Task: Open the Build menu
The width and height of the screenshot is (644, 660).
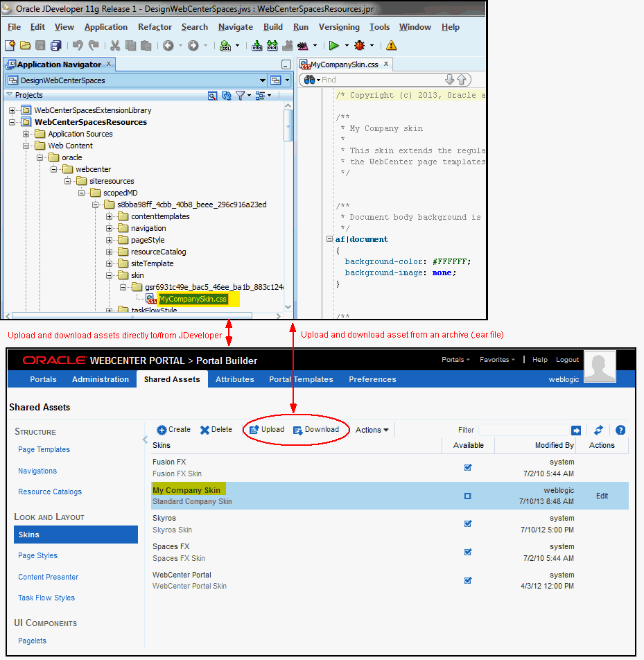Action: coord(272,27)
